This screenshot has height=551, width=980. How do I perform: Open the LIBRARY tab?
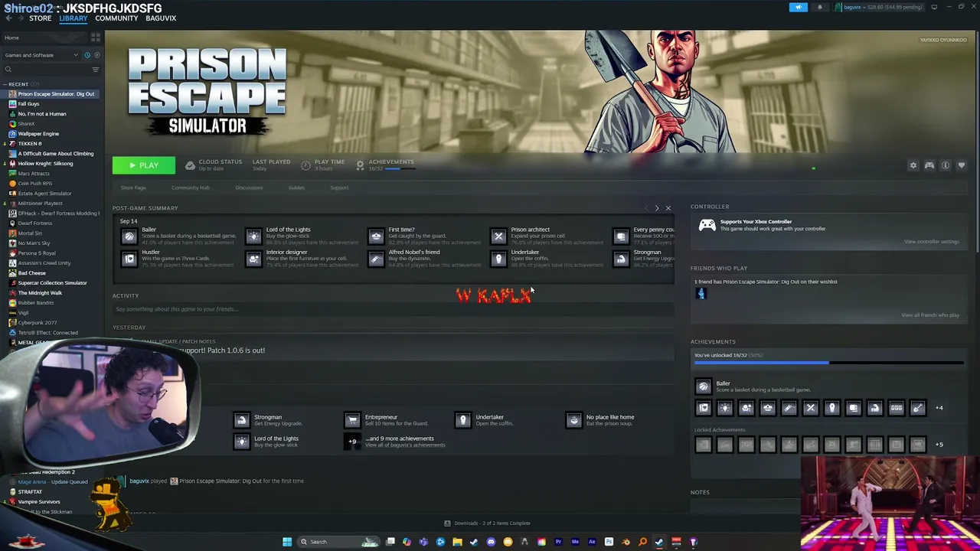pos(73,18)
